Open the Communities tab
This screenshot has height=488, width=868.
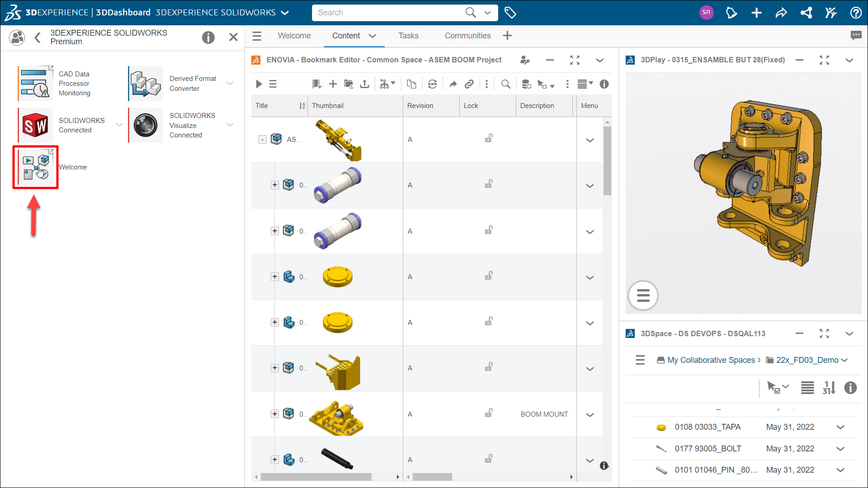(467, 36)
